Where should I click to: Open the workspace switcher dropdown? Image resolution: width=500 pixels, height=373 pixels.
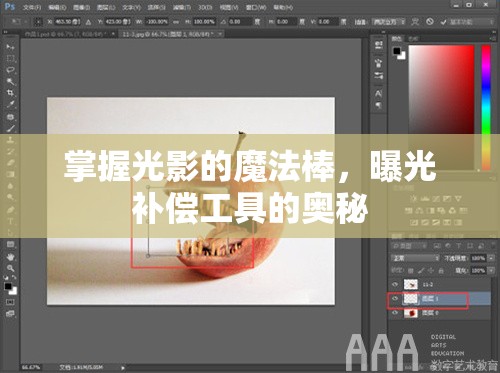coord(471,22)
